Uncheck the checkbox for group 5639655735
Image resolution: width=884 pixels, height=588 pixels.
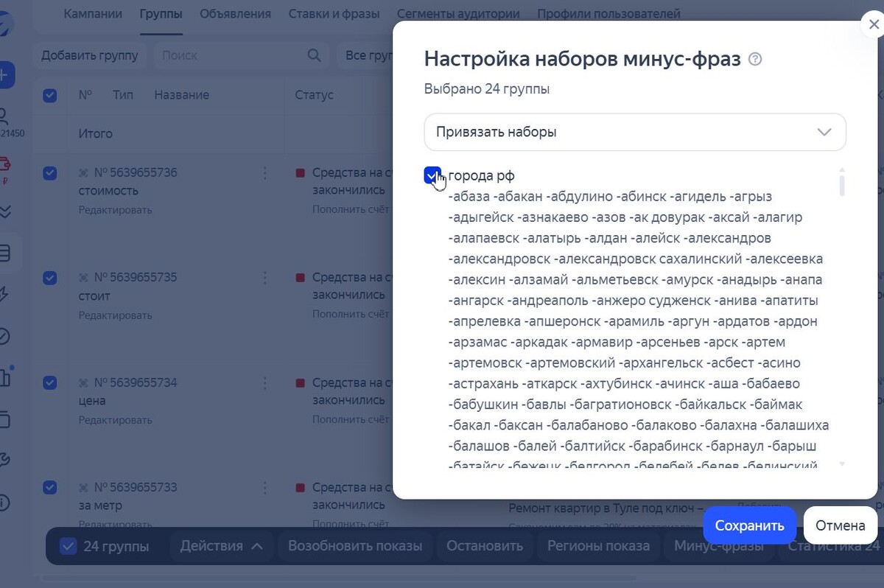(x=50, y=278)
